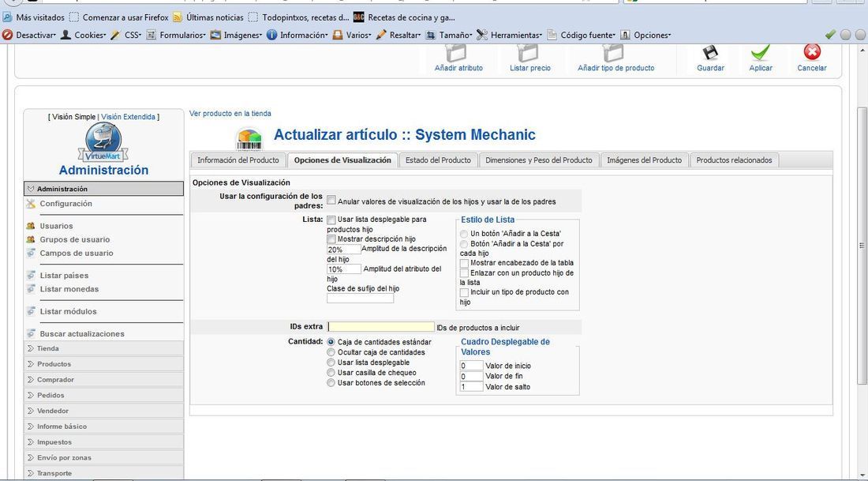868x481 pixels.
Task: Expand the Envío por zonas section
Action: 103,458
